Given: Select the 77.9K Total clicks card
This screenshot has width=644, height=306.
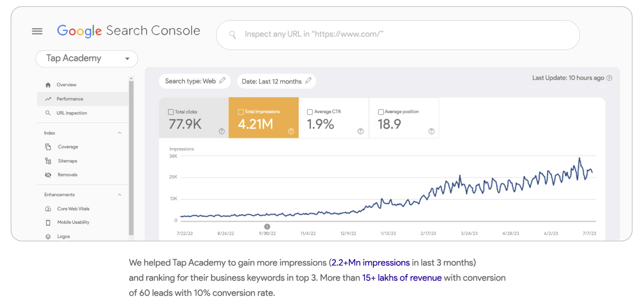Looking at the screenshot, I should [194, 118].
